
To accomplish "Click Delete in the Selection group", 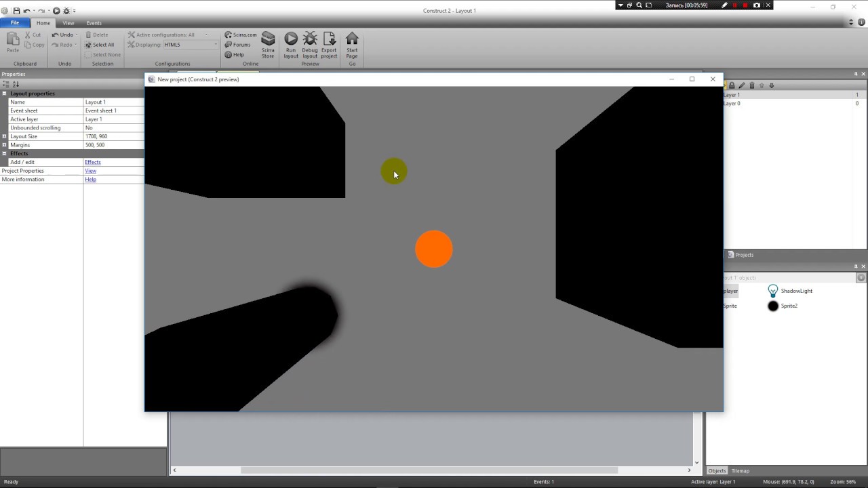I will pyautogui.click(x=96, y=35).
